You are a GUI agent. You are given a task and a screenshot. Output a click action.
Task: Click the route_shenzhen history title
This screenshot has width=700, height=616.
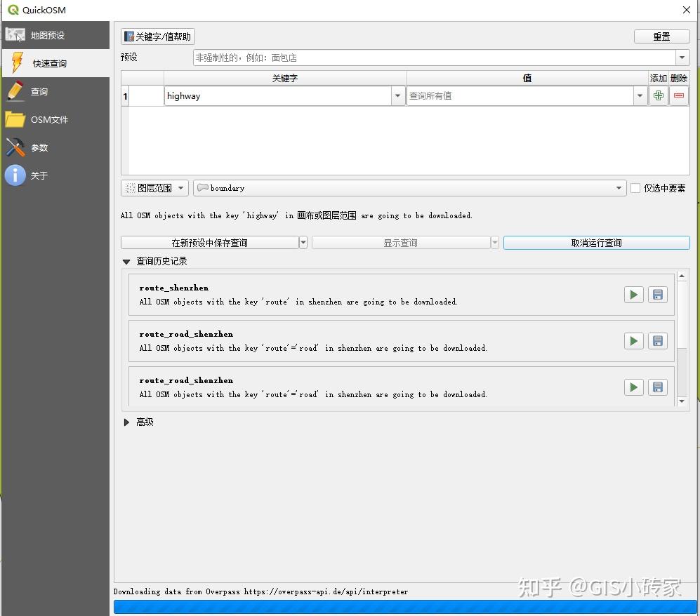click(173, 288)
